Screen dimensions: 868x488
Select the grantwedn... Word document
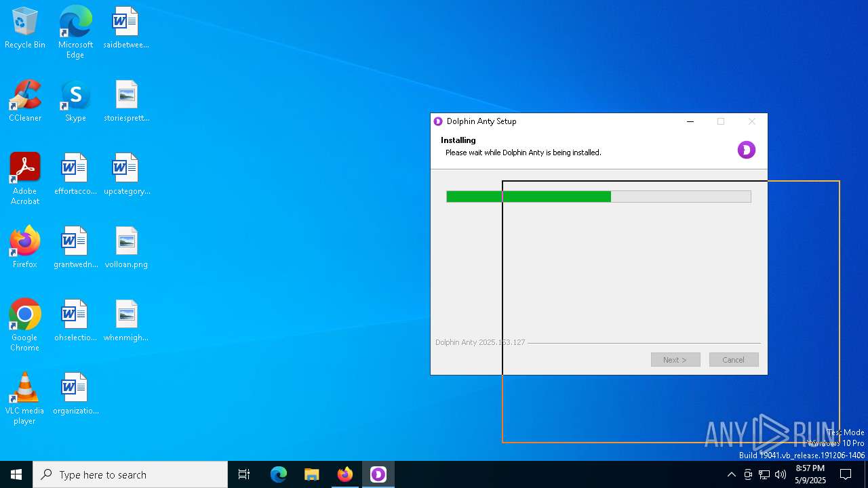click(75, 248)
